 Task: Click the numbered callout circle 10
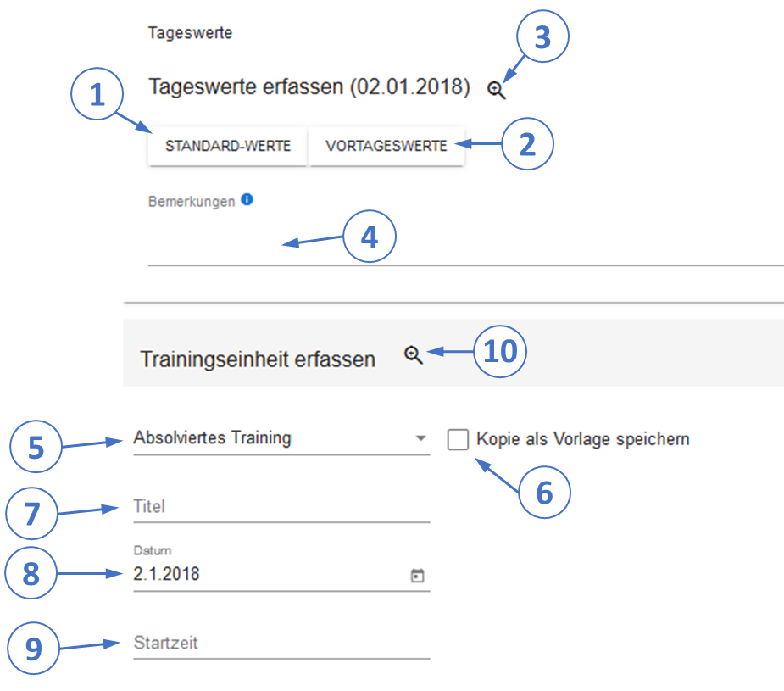click(500, 352)
